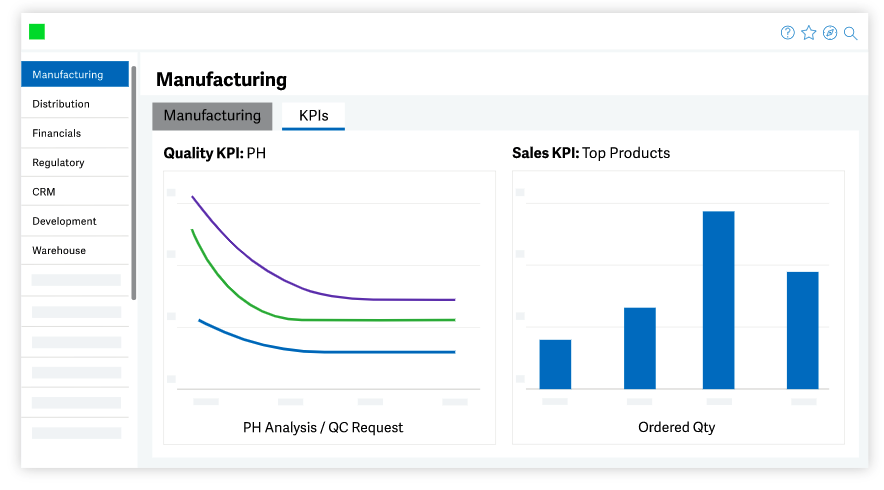Select Manufacturing in the sidebar
884x490 pixels.
coord(75,75)
